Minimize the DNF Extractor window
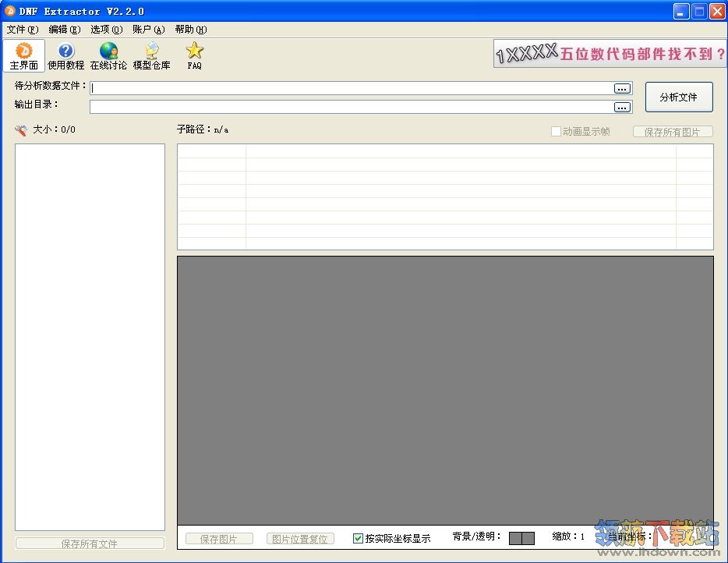Viewport: 728px width, 563px height. click(x=681, y=12)
